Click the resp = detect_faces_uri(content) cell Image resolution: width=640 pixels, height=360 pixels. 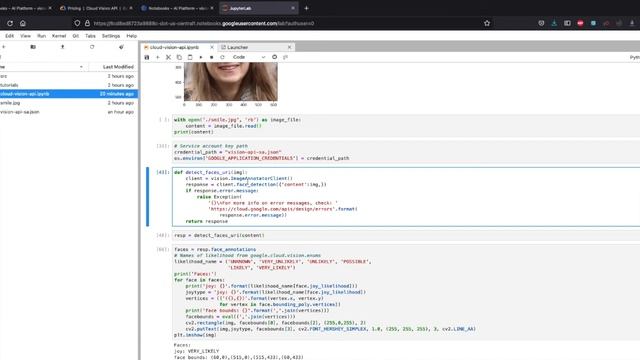(x=406, y=235)
